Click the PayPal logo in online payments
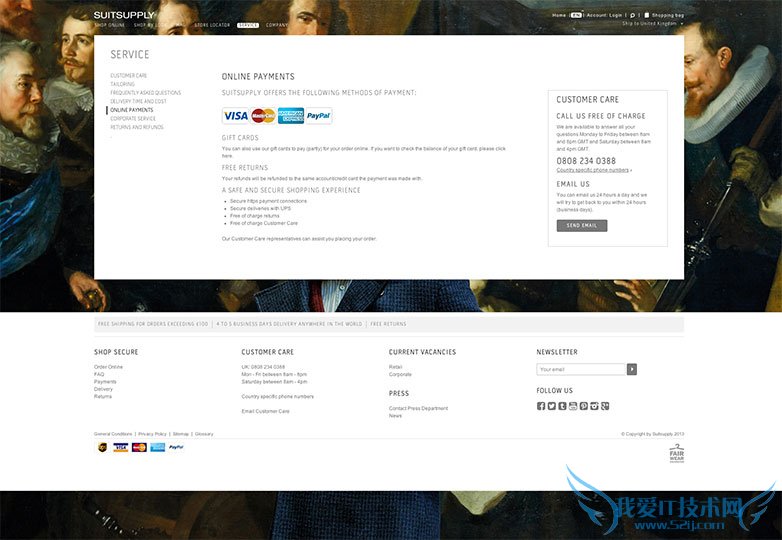 319,116
